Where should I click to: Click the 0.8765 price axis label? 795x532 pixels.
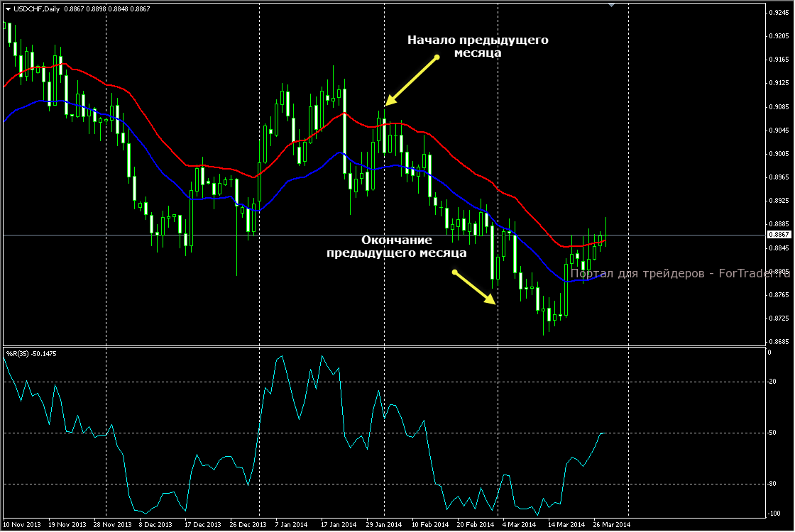pos(779,295)
